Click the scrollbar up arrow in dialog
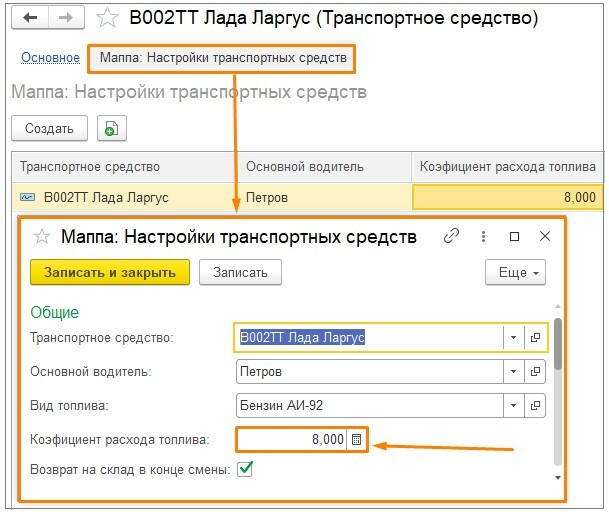This screenshot has height=512, width=609. click(x=558, y=307)
